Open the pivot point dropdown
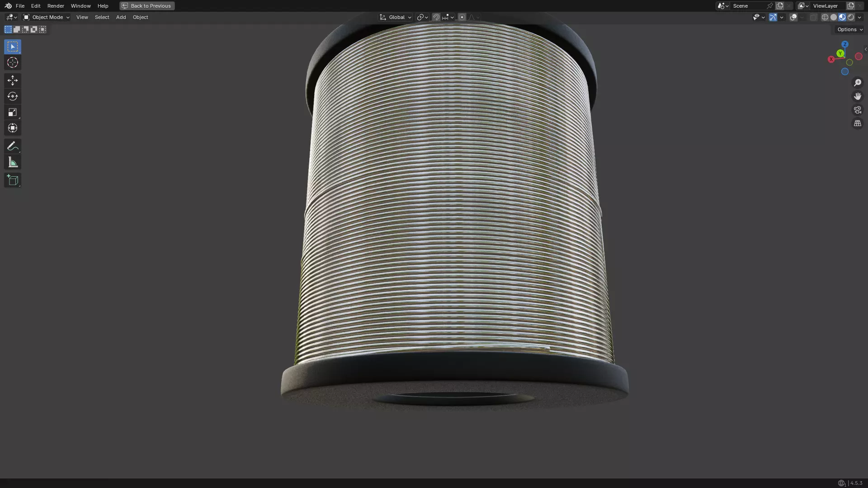The height and width of the screenshot is (488, 868). pyautogui.click(x=422, y=17)
